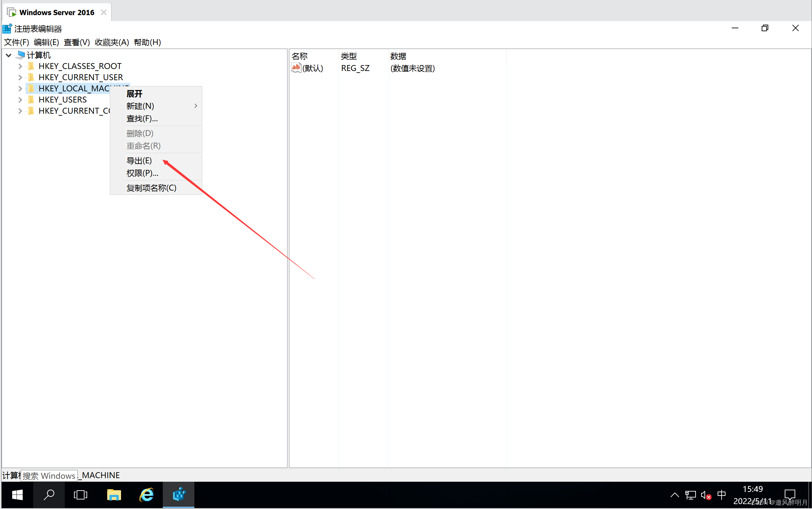Switch to the Windows Server 2016 tab
The height and width of the screenshot is (509, 812).
[x=57, y=12]
